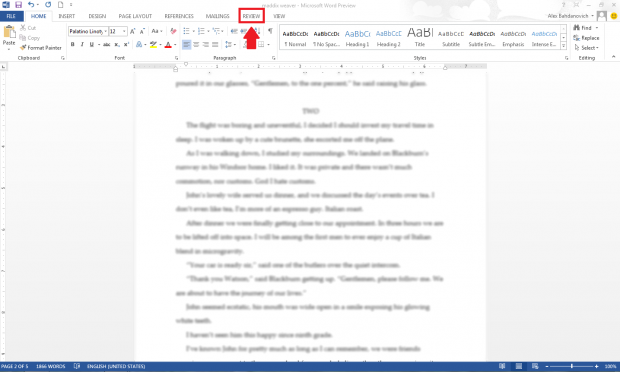Screen dimensions: 620x372
Task: Collapse the ribbon
Action: [x=613, y=57]
